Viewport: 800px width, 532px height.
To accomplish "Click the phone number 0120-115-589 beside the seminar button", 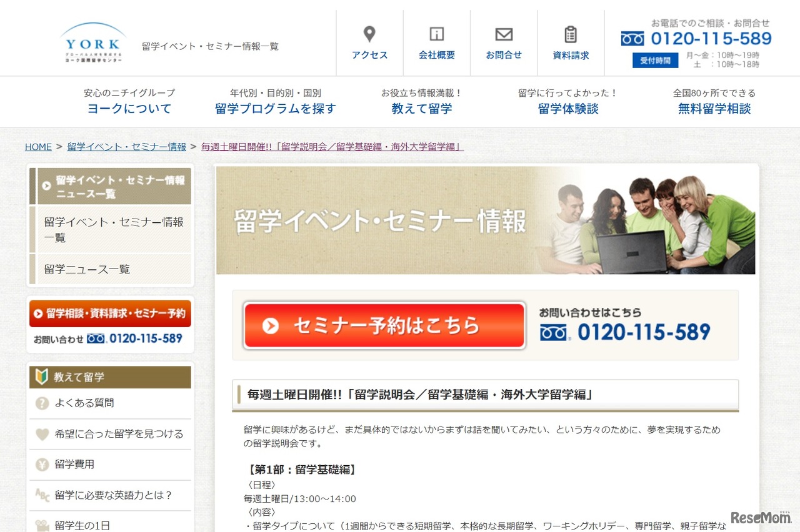I will 644,332.
